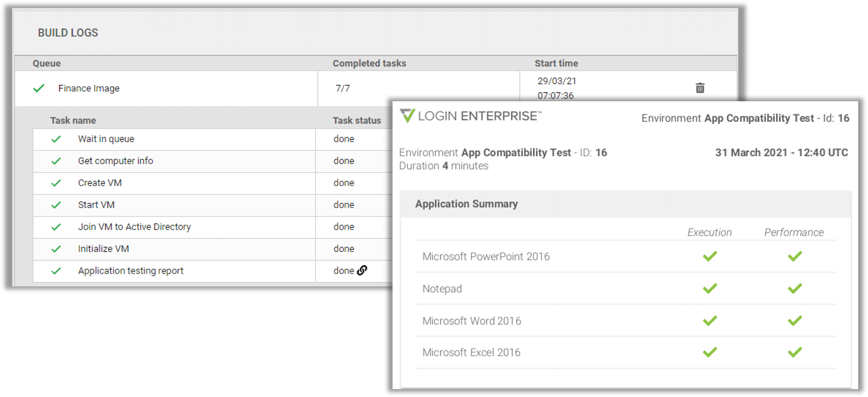
Task: Select the Start VM task name
Action: tap(96, 205)
